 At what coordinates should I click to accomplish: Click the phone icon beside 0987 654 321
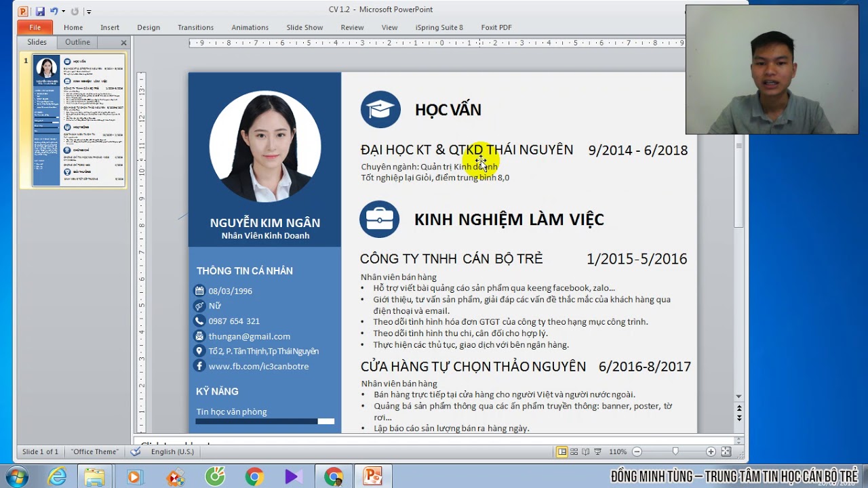coord(199,321)
